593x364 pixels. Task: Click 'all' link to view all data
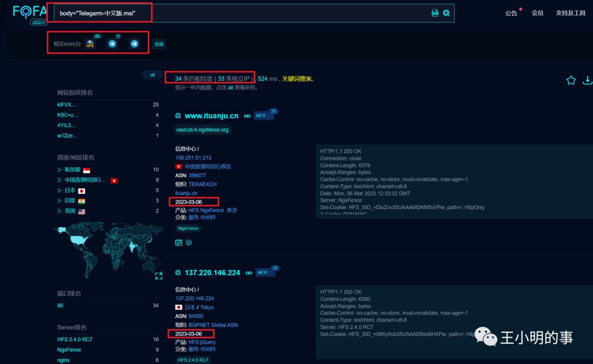pyautogui.click(x=230, y=88)
